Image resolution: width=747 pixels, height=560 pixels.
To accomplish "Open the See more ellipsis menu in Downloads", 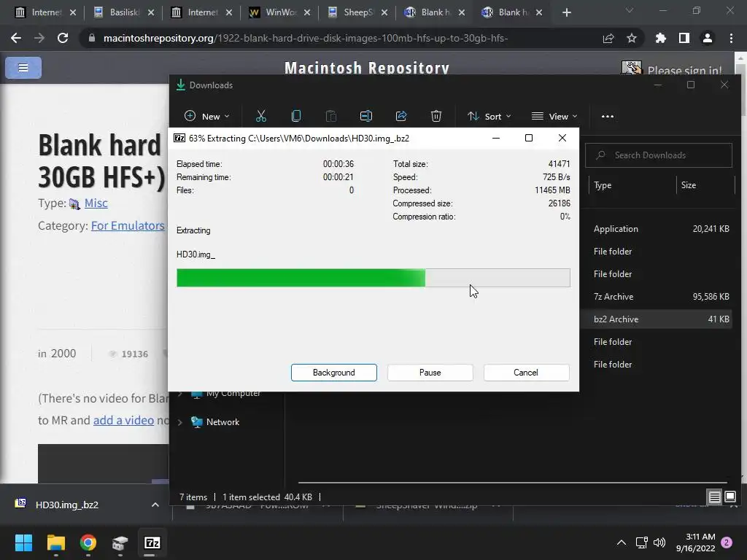I will [x=608, y=116].
